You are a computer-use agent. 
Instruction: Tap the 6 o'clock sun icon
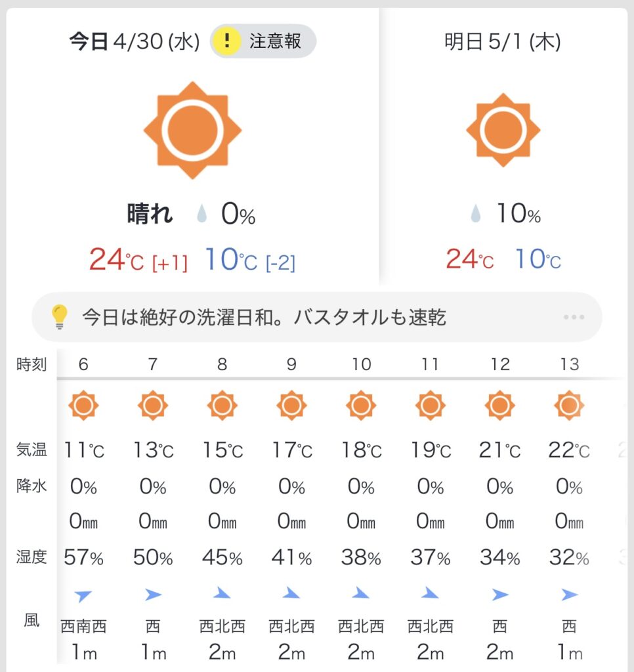[x=83, y=405]
